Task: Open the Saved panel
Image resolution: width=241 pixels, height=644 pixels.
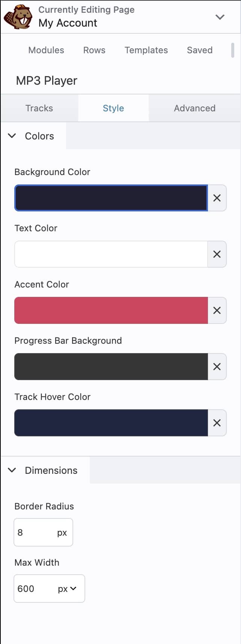Action: 200,50
